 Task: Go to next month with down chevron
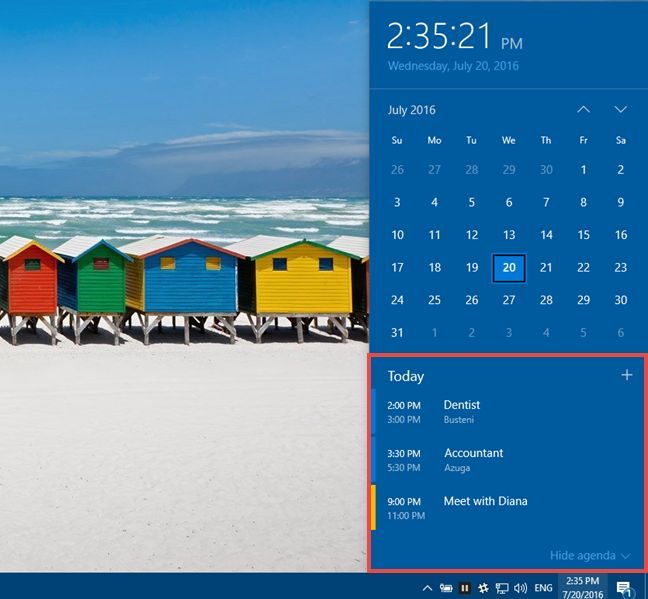click(620, 110)
